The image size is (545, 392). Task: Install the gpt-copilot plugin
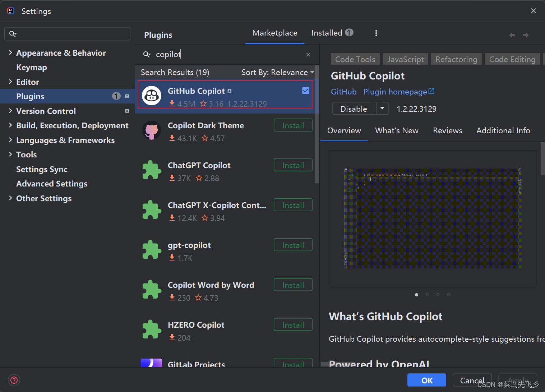tap(293, 245)
